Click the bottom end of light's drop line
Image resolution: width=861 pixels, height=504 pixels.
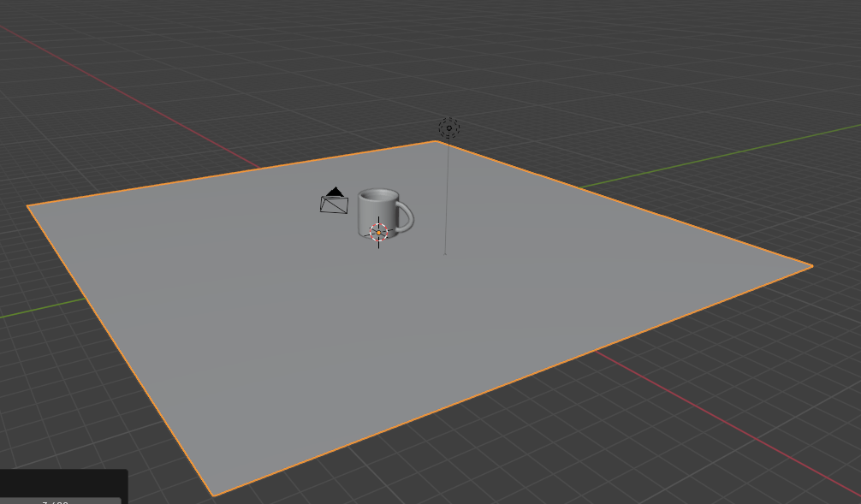(444, 253)
